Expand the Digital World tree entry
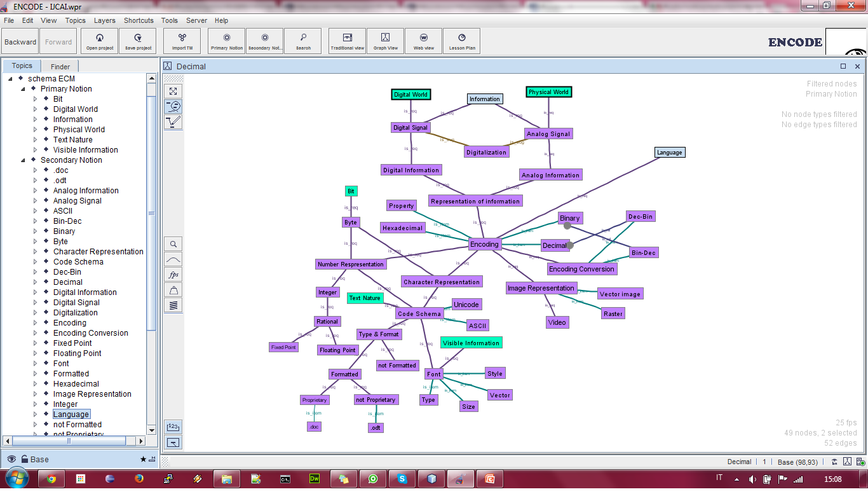This screenshot has height=501, width=868. tap(36, 109)
